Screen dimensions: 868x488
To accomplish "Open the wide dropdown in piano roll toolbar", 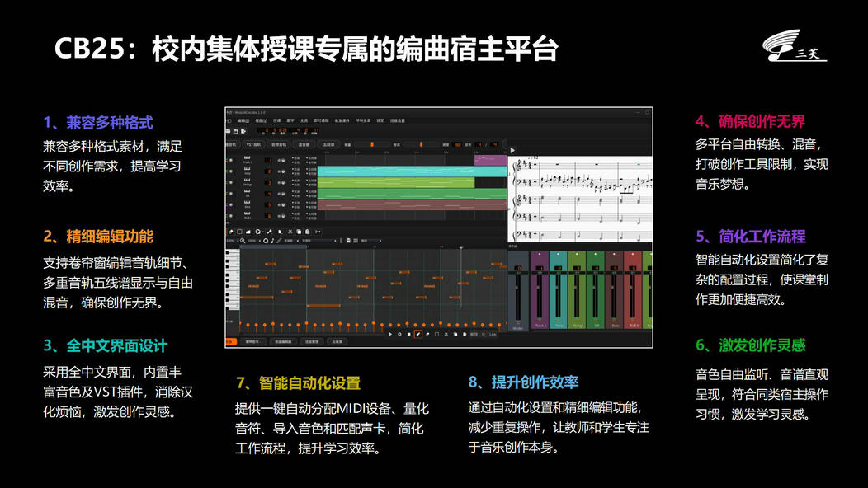I will 319,241.
